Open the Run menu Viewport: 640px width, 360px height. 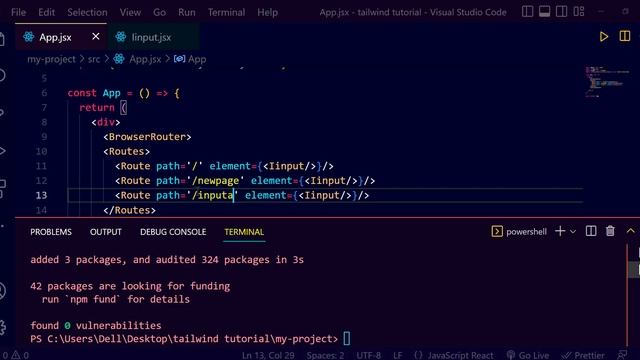pyautogui.click(x=187, y=12)
